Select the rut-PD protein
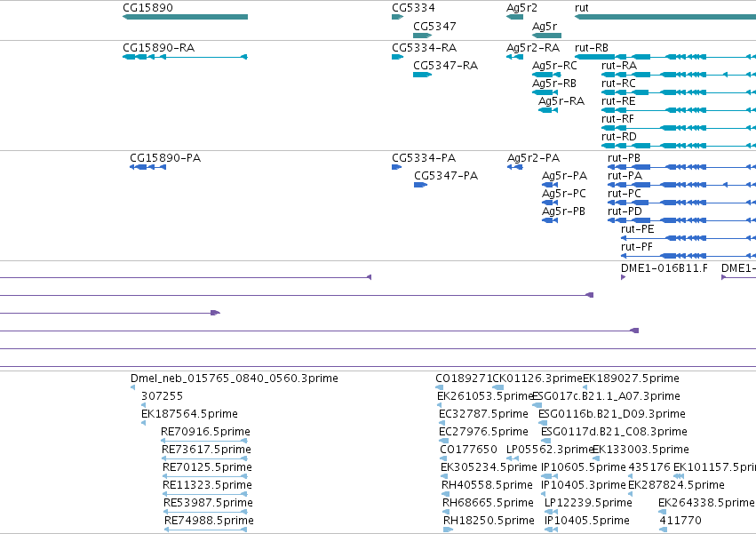Viewport: 756px width, 534px height. [x=681, y=221]
